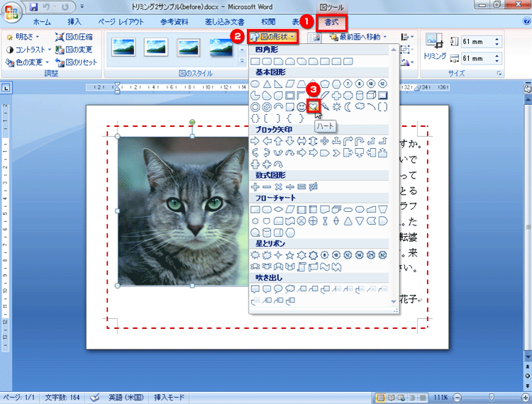Select the math plus shape
Viewport: 532px width, 404px height.
255,186
